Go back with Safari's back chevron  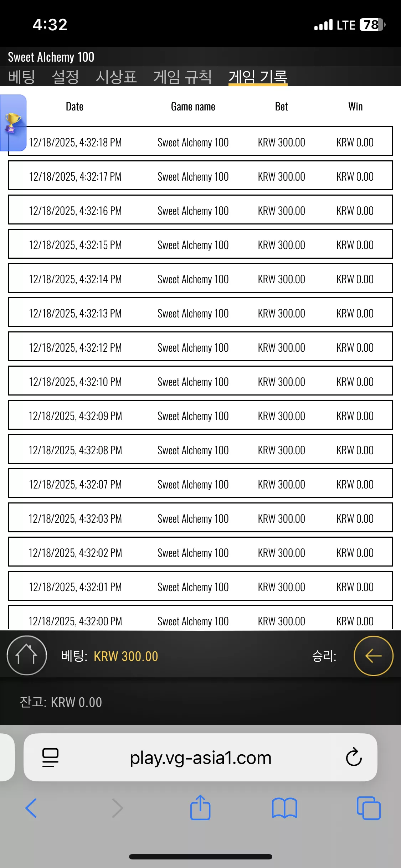click(x=31, y=808)
